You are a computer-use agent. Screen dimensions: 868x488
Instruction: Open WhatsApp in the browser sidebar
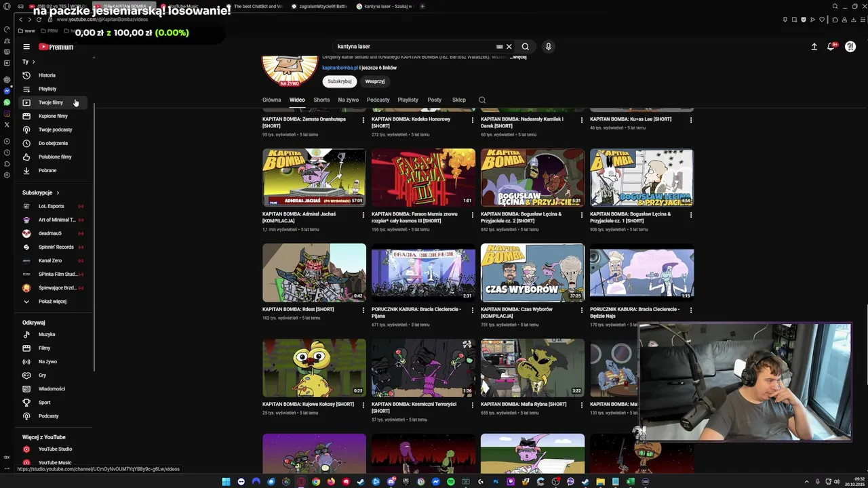point(7,102)
